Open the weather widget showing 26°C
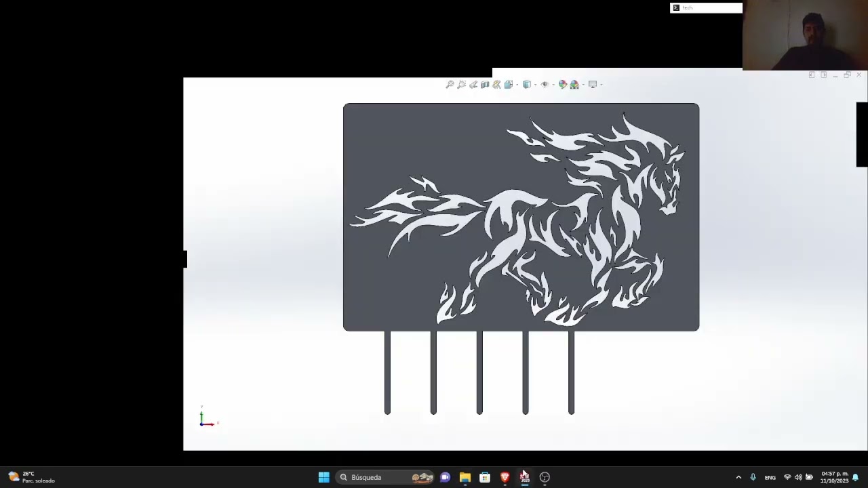Image resolution: width=868 pixels, height=488 pixels. pos(32,477)
